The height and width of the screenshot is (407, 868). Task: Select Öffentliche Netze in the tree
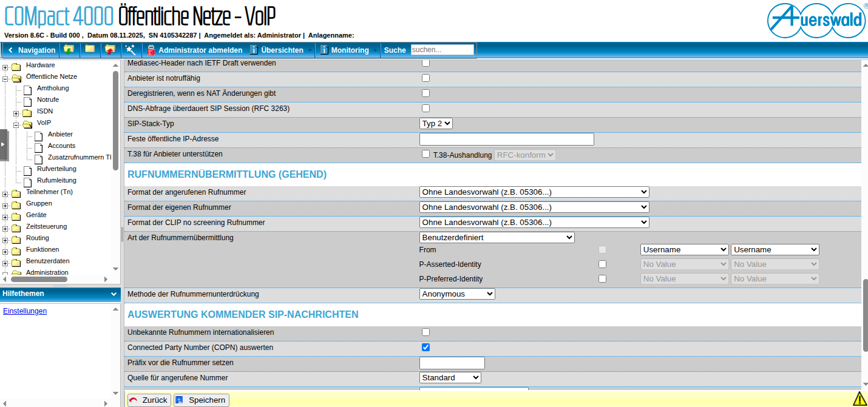tap(52, 76)
